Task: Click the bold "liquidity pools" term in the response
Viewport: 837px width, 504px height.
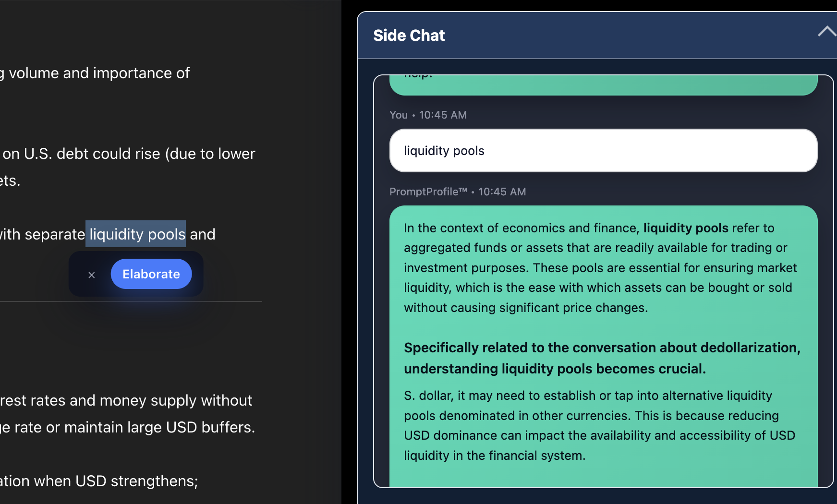Action: click(686, 228)
